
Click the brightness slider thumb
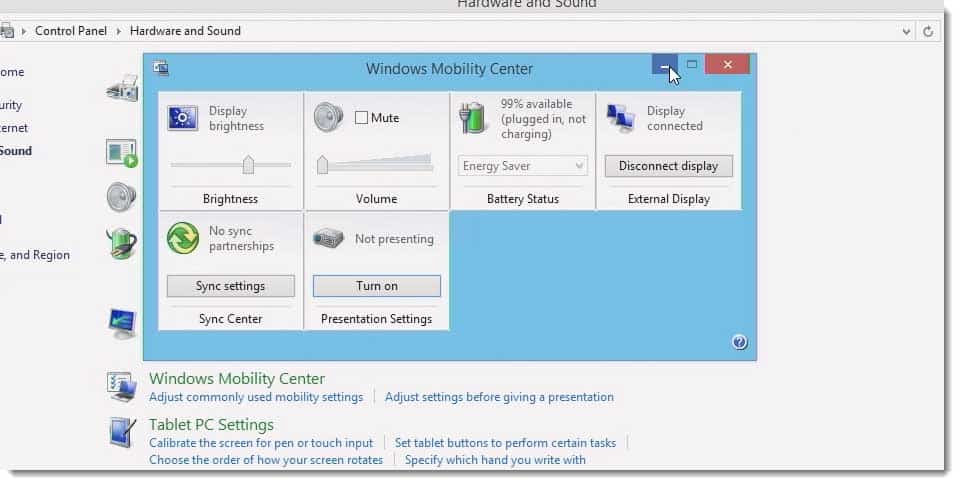click(x=248, y=165)
